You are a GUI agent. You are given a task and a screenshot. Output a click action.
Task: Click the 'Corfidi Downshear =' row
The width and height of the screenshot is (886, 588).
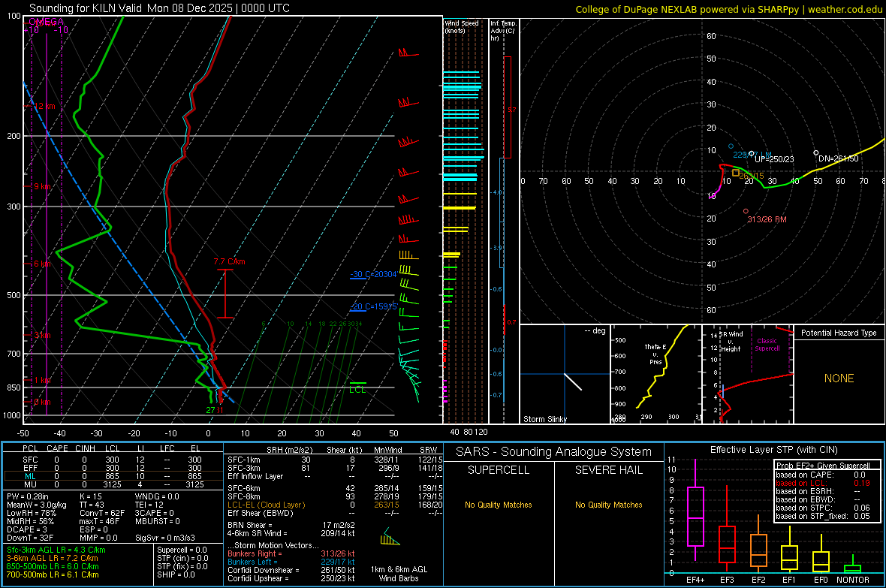[x=291, y=570]
